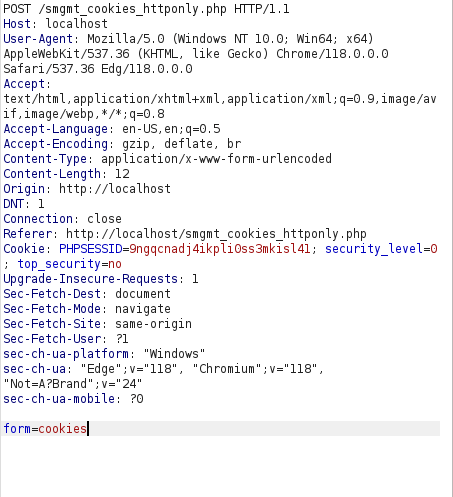The image size is (453, 497).
Task: Click the 'same-origin' value
Action: (153, 324)
